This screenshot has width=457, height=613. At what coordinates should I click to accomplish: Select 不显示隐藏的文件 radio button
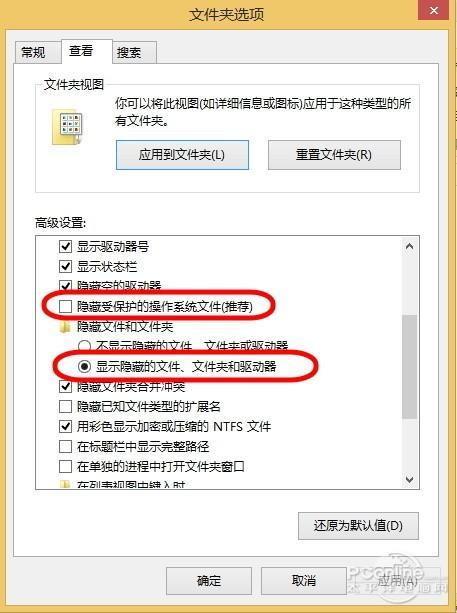pos(84,346)
